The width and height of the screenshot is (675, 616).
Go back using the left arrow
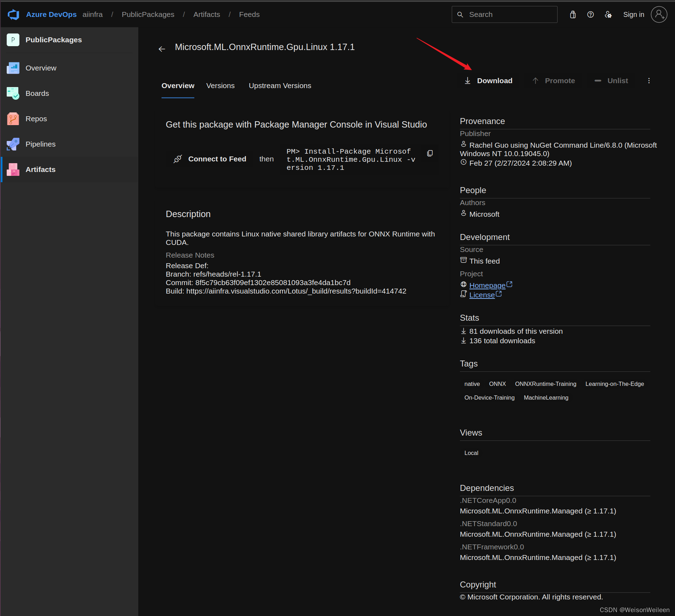click(162, 49)
